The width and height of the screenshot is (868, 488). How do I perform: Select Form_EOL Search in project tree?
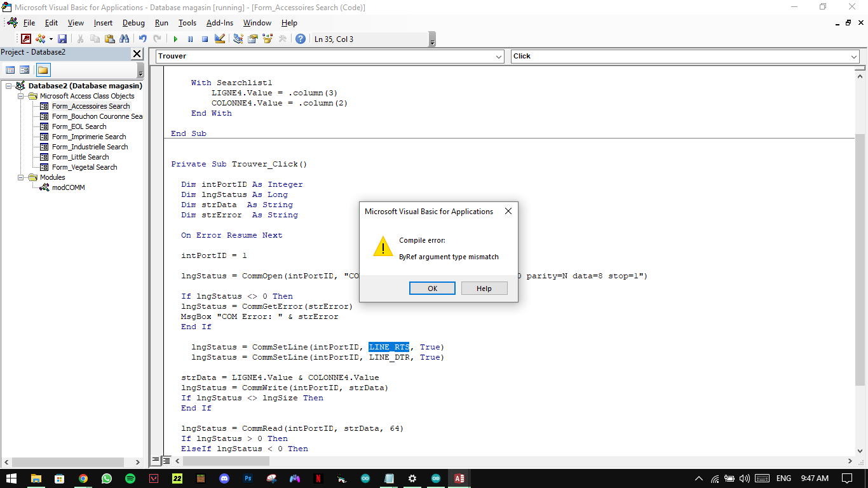pyautogui.click(x=79, y=126)
